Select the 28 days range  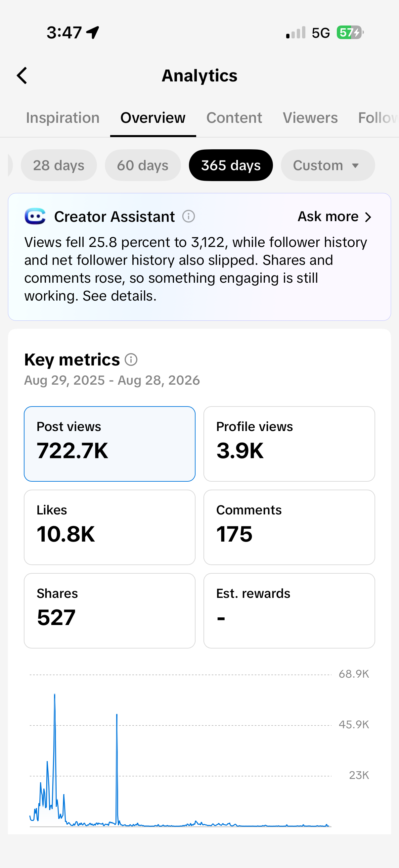pos(59,165)
